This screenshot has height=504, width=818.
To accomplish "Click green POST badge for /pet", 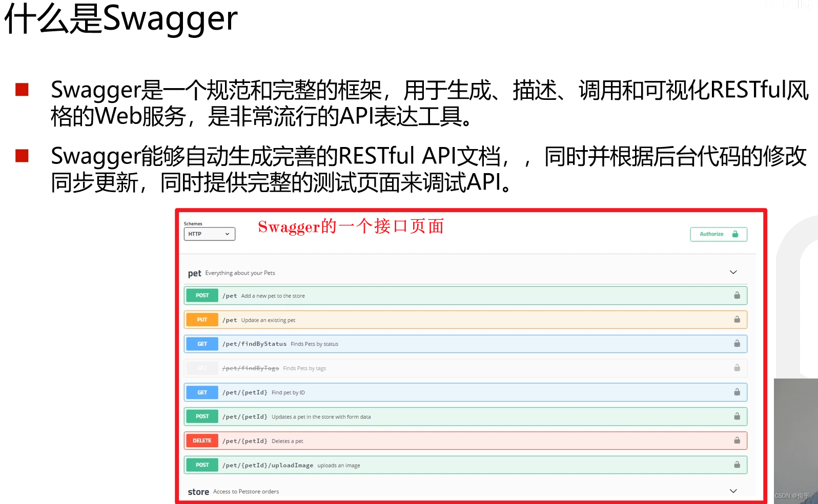I will tap(202, 296).
